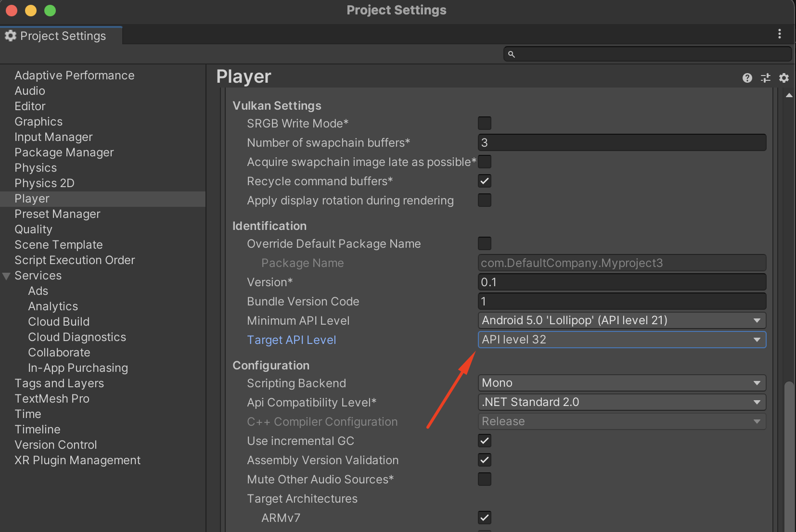Open the Minimum API Level dropdown
Image resolution: width=796 pixels, height=532 pixels.
(x=621, y=320)
